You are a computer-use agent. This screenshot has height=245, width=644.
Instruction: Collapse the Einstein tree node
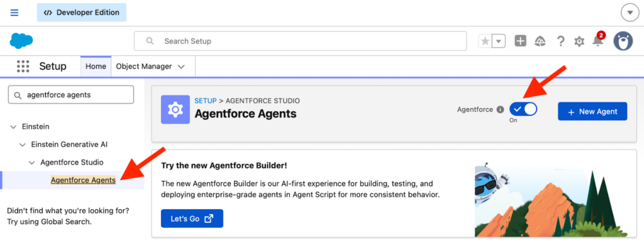pos(13,127)
